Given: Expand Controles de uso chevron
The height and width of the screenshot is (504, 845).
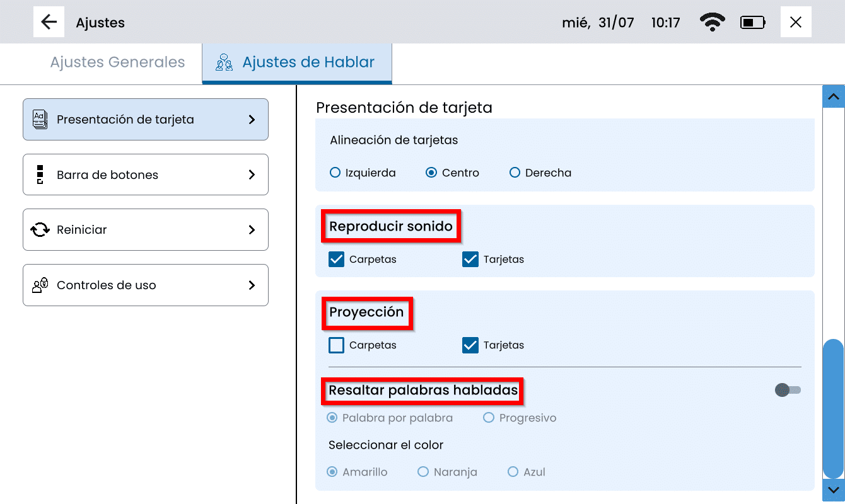Looking at the screenshot, I should [x=252, y=285].
